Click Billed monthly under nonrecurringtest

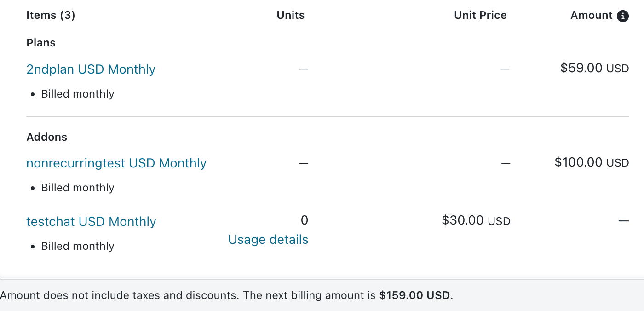pyautogui.click(x=78, y=188)
